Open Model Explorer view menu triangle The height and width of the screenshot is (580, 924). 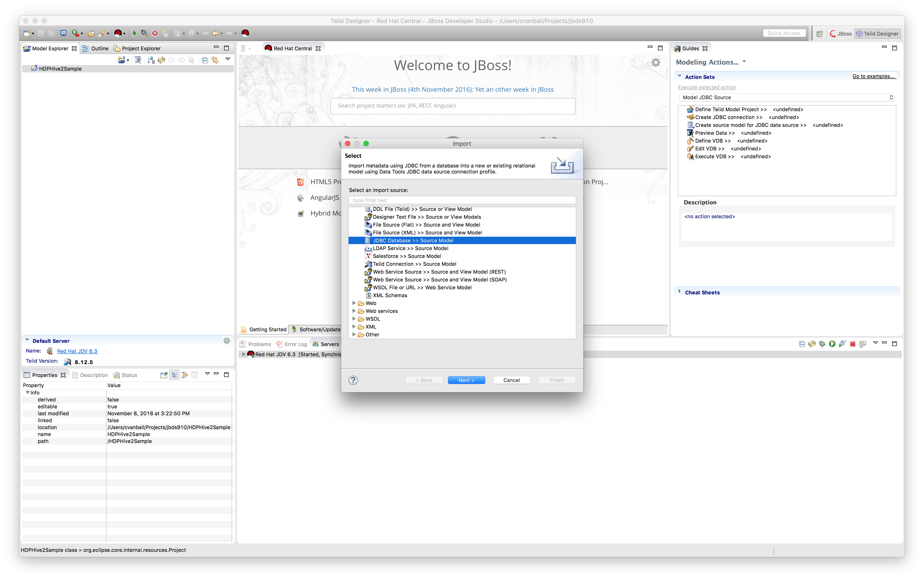228,59
